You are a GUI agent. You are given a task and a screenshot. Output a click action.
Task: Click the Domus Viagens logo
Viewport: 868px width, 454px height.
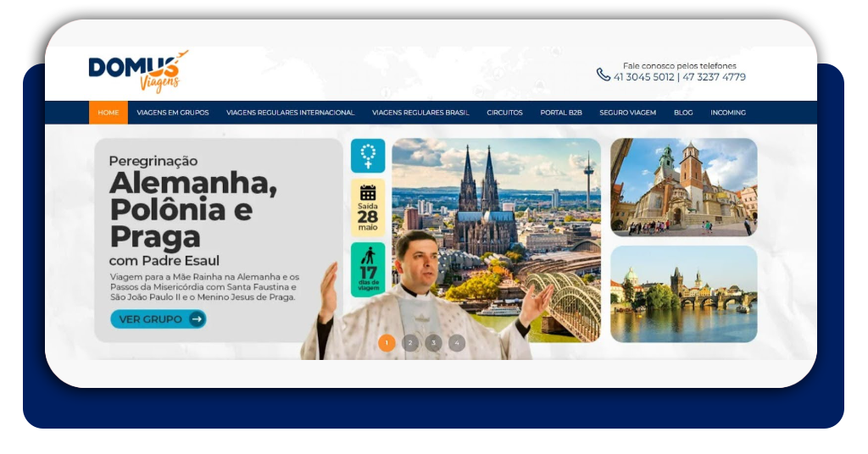(138, 71)
